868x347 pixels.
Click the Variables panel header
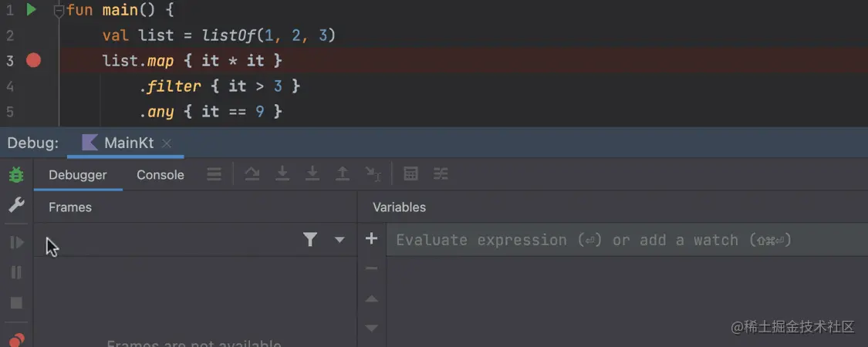tap(399, 207)
